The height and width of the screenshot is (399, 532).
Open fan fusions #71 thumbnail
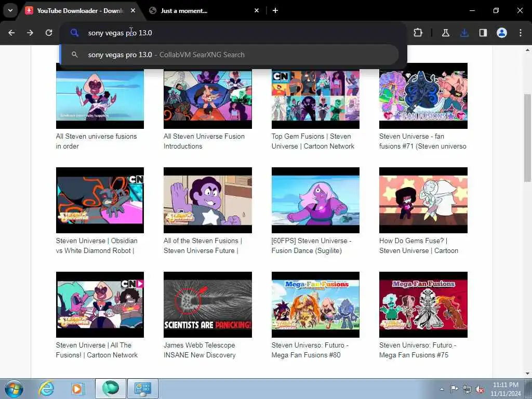423,96
